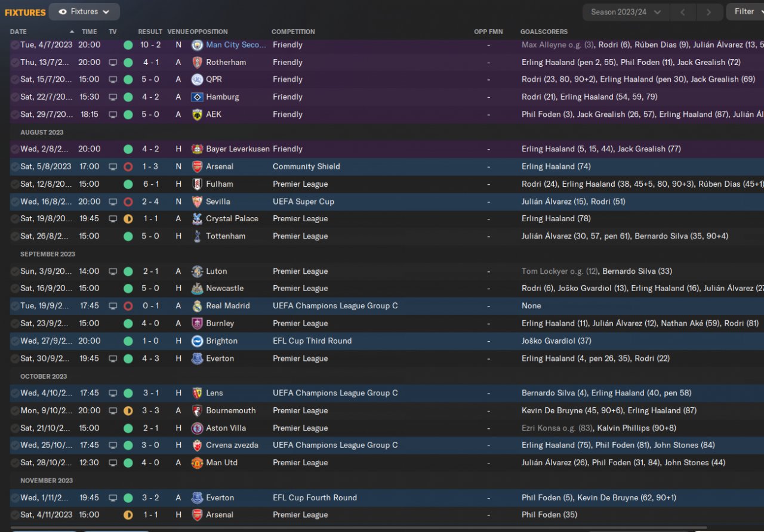
Task: Click the Arsenal club badge in Community Shield row
Action: tap(197, 166)
